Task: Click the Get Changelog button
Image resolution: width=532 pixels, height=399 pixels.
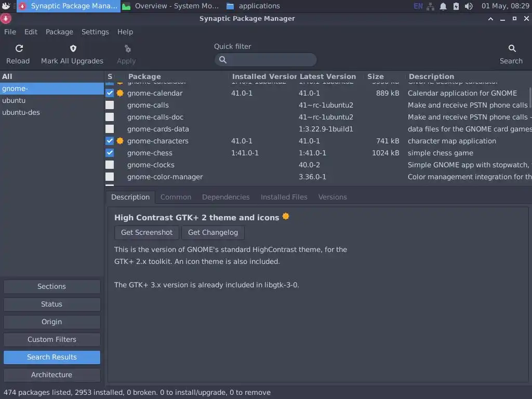Action: (x=213, y=232)
